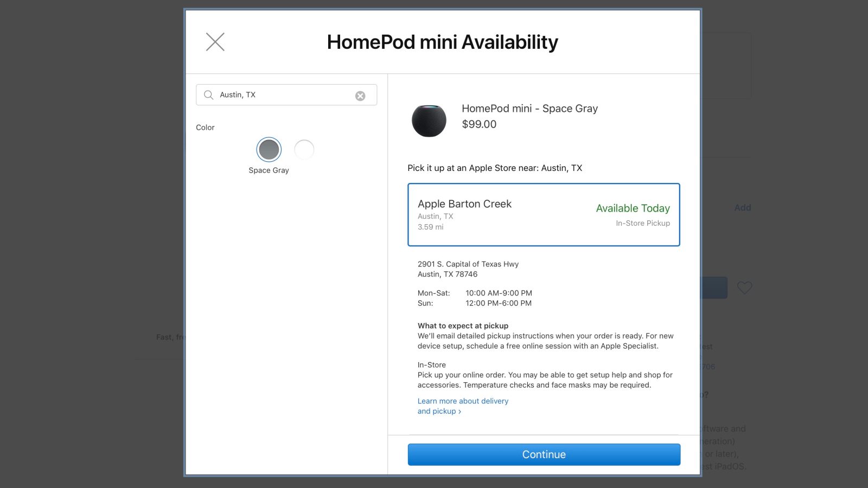Click the Space Gray color label

click(269, 170)
